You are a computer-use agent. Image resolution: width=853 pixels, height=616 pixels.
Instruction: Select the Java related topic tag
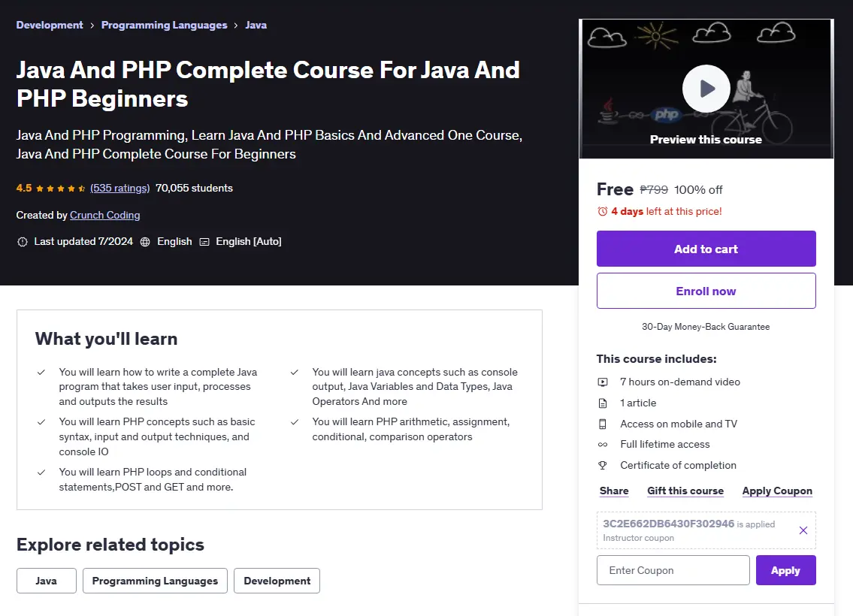[x=47, y=581]
